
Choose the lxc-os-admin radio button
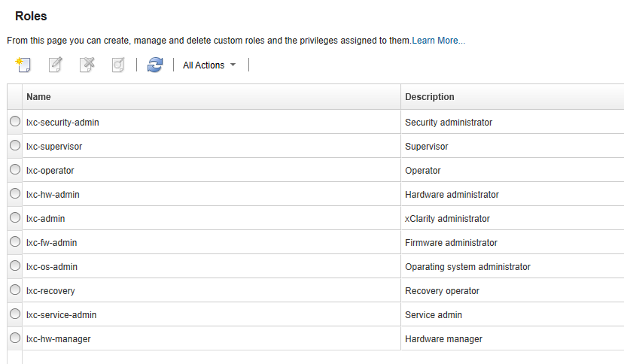pyautogui.click(x=15, y=266)
